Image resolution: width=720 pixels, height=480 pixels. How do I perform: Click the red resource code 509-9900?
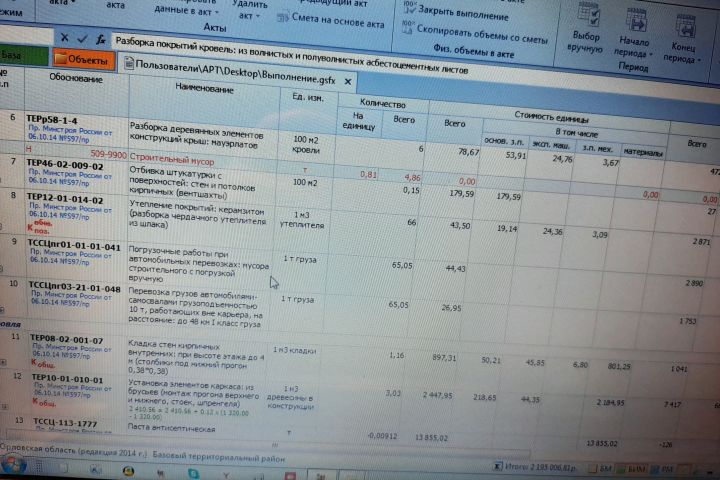click(x=108, y=154)
